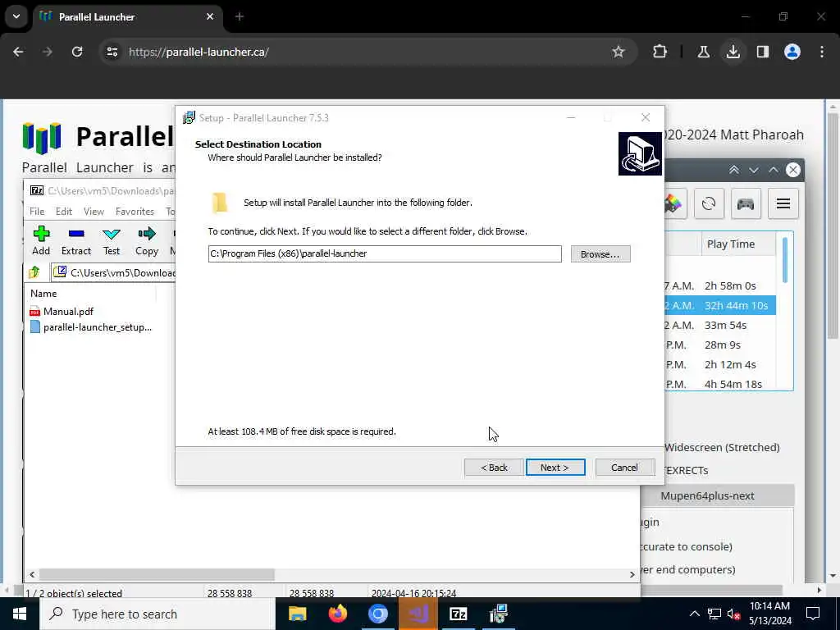Select the 2h 58m 0s row
The height and width of the screenshot is (630, 840).
click(x=720, y=285)
